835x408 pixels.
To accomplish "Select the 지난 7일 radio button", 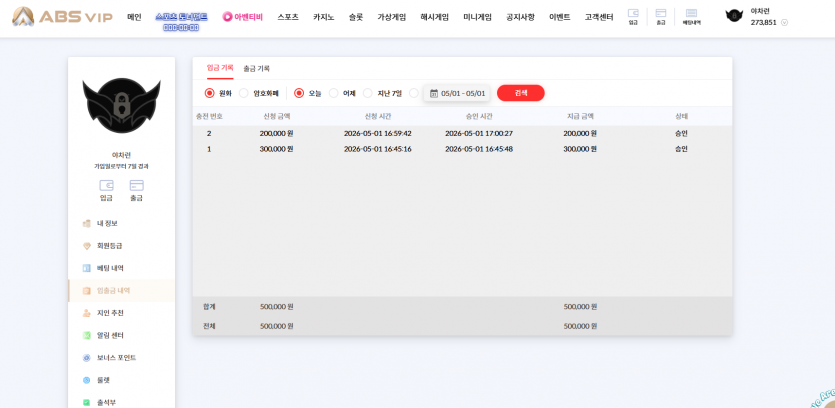I will [x=367, y=93].
